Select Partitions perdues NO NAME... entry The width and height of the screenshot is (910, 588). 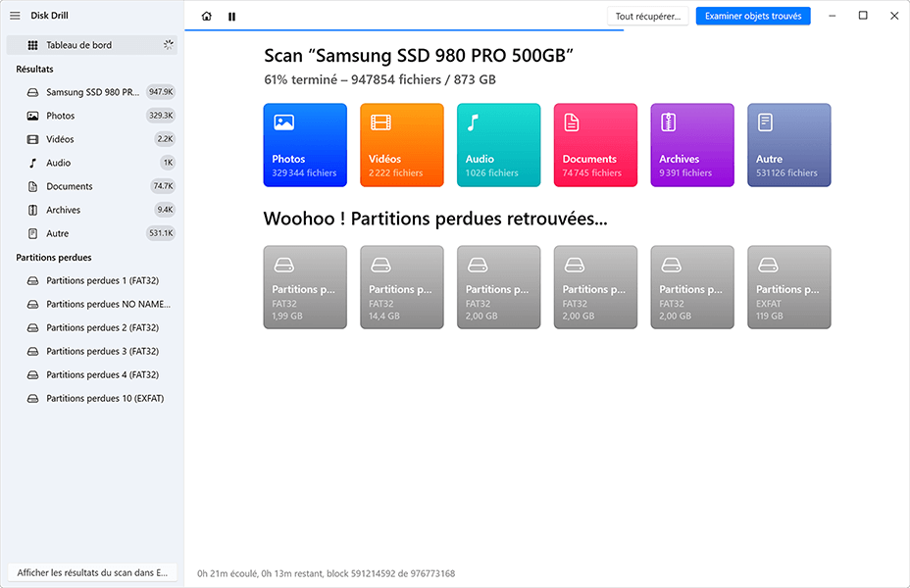pos(92,304)
